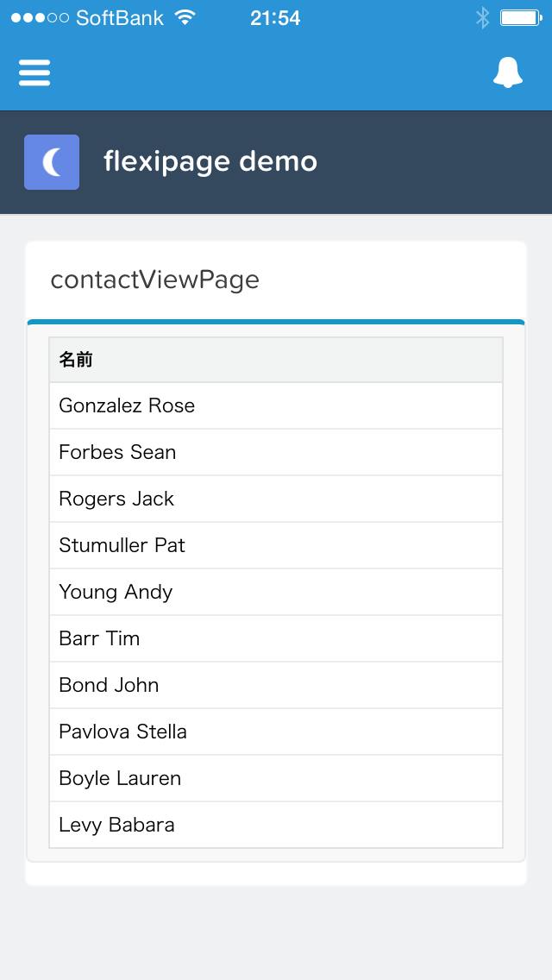This screenshot has height=980, width=552.
Task: View Young Andy contact
Action: pos(116,592)
